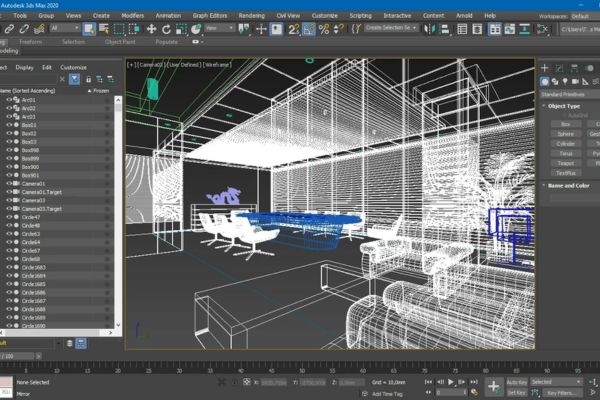Open the Key Filters dialog button
Image resolution: width=600 pixels, height=400 pixels.
[562, 393]
